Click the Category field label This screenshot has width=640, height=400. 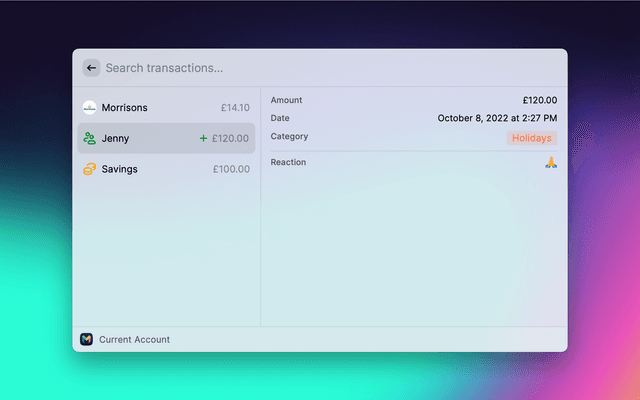[289, 136]
